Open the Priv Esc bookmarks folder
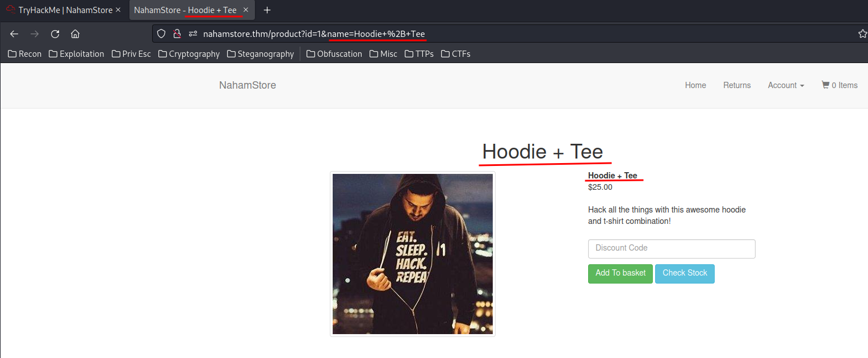The image size is (868, 358). point(131,54)
